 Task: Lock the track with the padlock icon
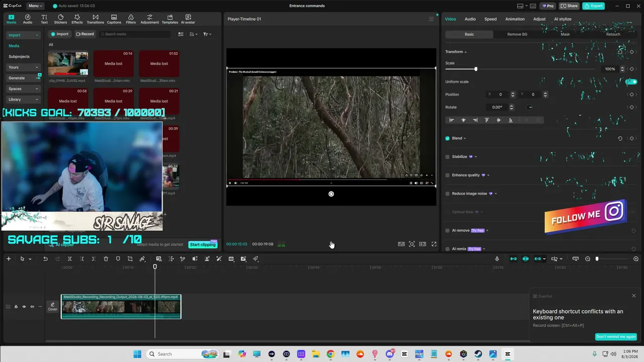point(16,307)
